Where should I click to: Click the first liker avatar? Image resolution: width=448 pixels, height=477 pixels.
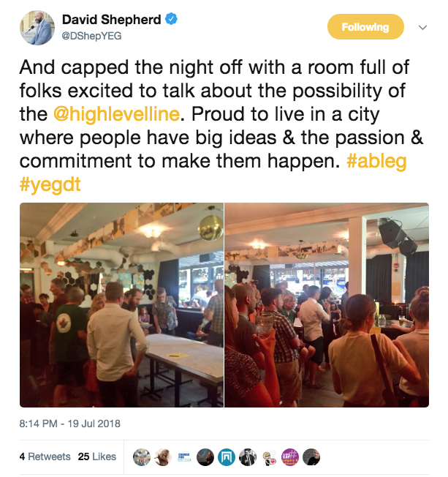142,457
